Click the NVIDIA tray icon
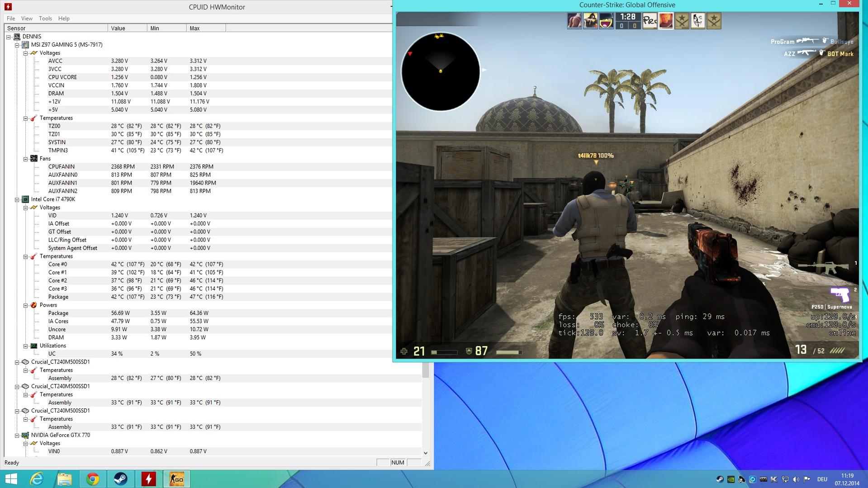 pyautogui.click(x=730, y=479)
